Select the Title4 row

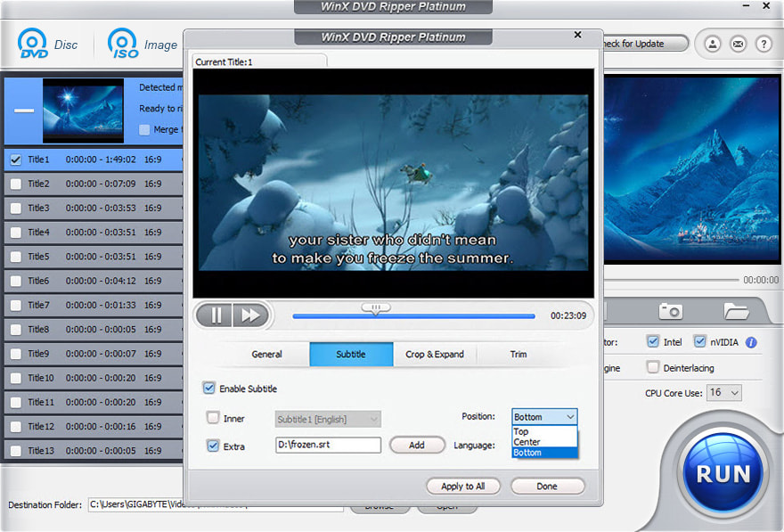pos(94,233)
